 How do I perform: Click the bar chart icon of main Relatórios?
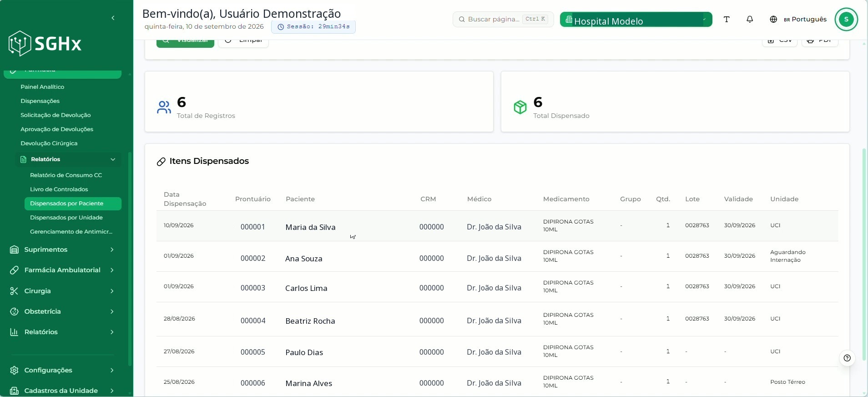15,332
